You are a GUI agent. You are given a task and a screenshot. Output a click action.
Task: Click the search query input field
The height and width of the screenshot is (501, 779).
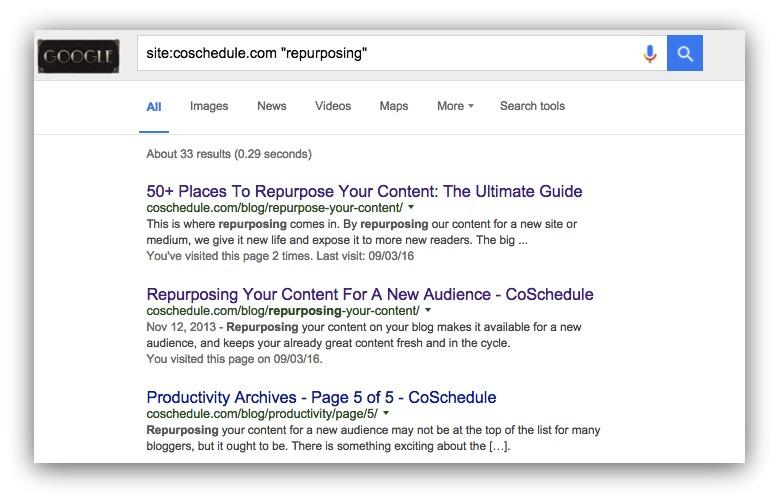pyautogui.click(x=388, y=53)
